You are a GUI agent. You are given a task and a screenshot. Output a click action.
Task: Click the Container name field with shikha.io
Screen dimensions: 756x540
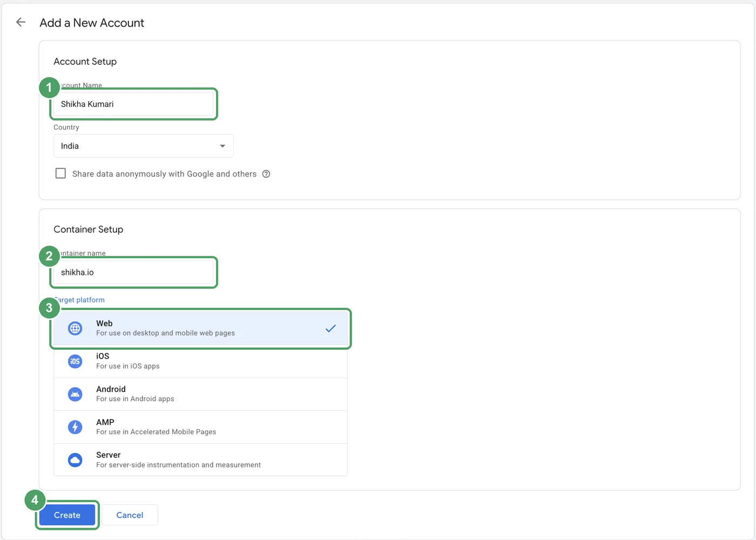point(134,272)
